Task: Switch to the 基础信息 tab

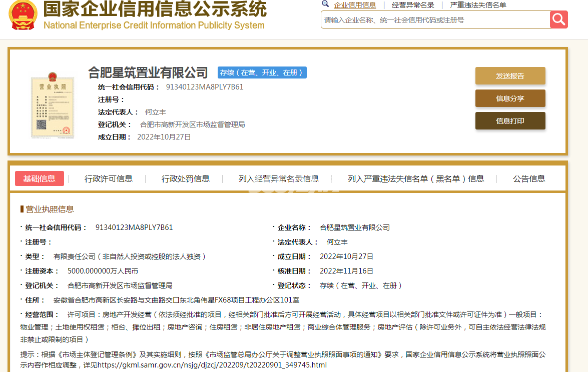Action: [40, 178]
